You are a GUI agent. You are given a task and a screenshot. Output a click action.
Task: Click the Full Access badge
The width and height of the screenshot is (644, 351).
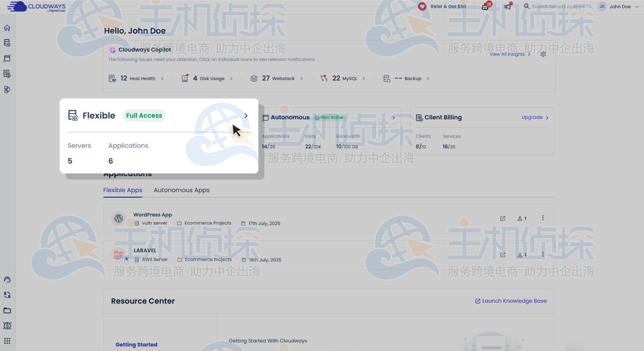(144, 115)
